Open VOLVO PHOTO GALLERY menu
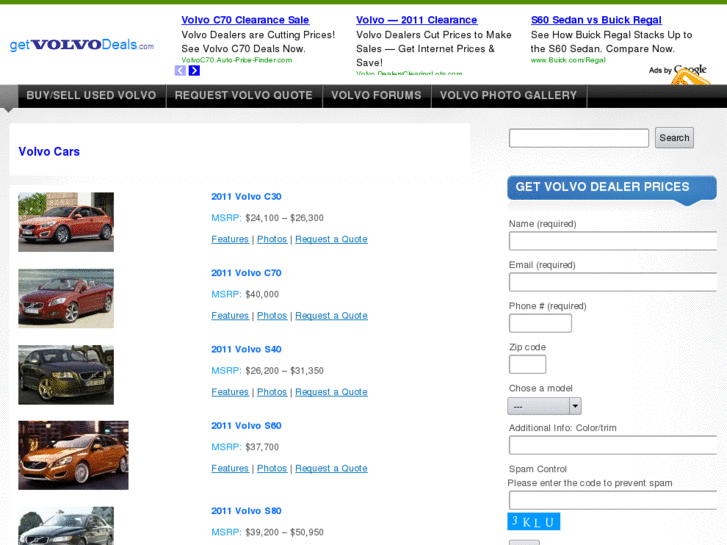The height and width of the screenshot is (545, 727). click(x=509, y=96)
